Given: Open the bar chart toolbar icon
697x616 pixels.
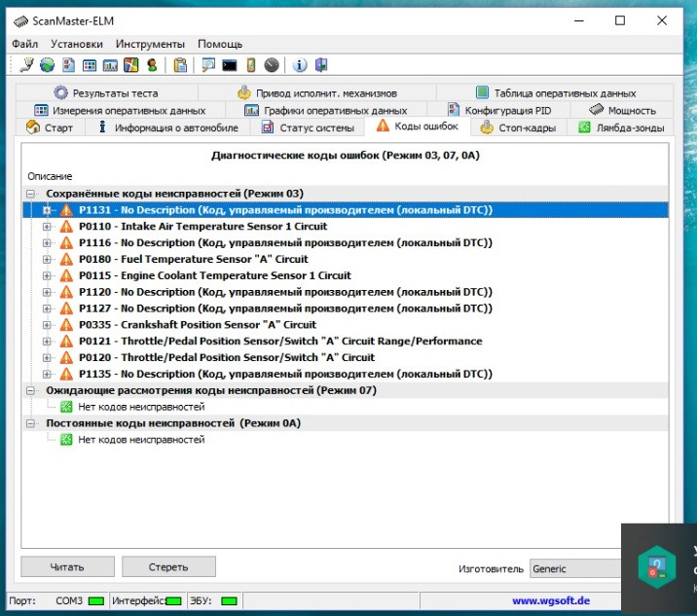Looking at the screenshot, I should coord(110,65).
